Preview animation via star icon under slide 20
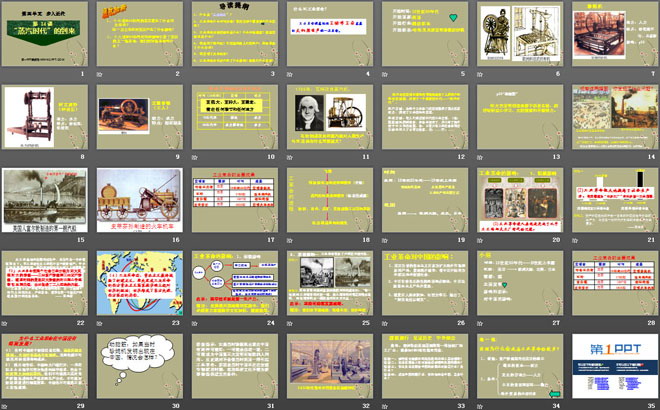660x410 pixels. point(480,240)
